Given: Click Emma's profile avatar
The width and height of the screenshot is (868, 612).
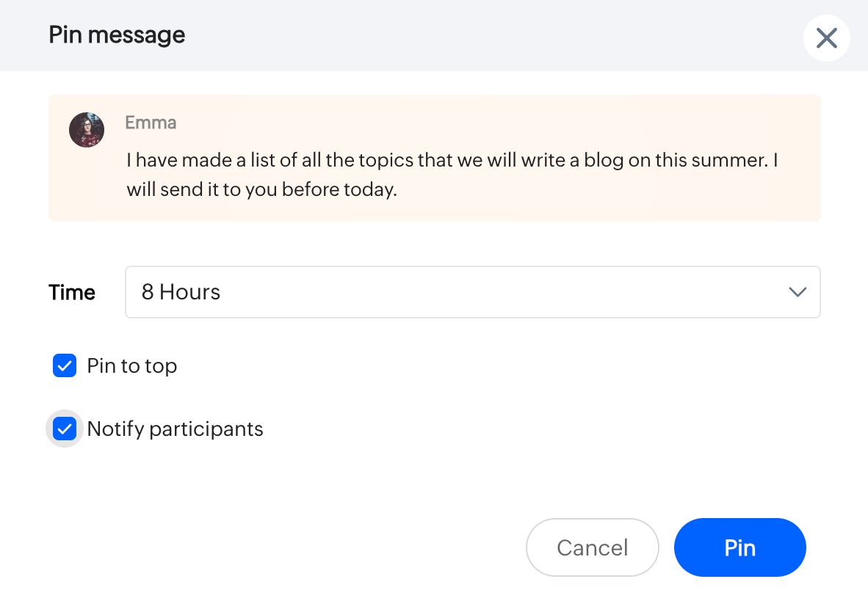Looking at the screenshot, I should tap(87, 130).
